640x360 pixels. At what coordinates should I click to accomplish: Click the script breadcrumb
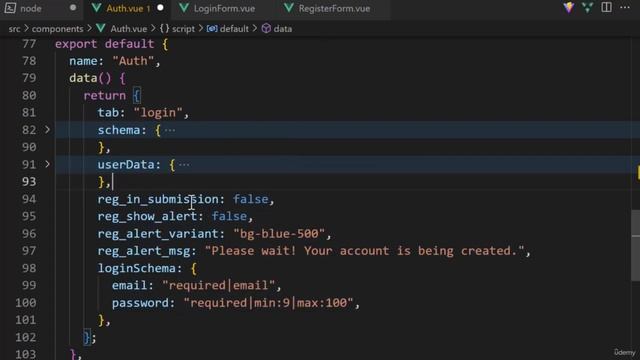click(x=183, y=29)
